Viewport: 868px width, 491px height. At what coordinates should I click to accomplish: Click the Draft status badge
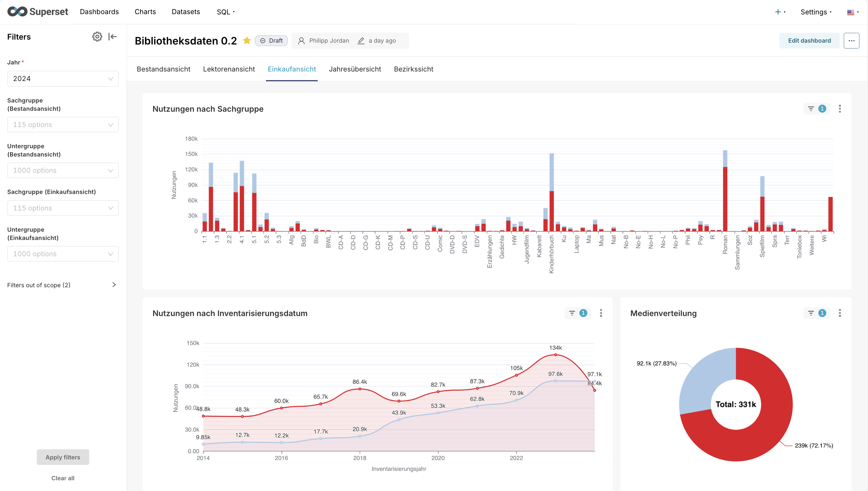(271, 41)
